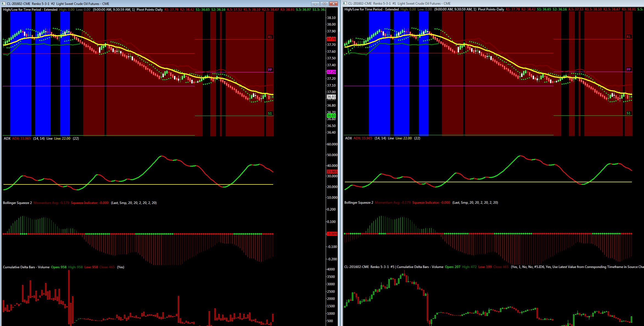Click the white 36.93 last price marker
644x326 pixels.
click(x=331, y=97)
